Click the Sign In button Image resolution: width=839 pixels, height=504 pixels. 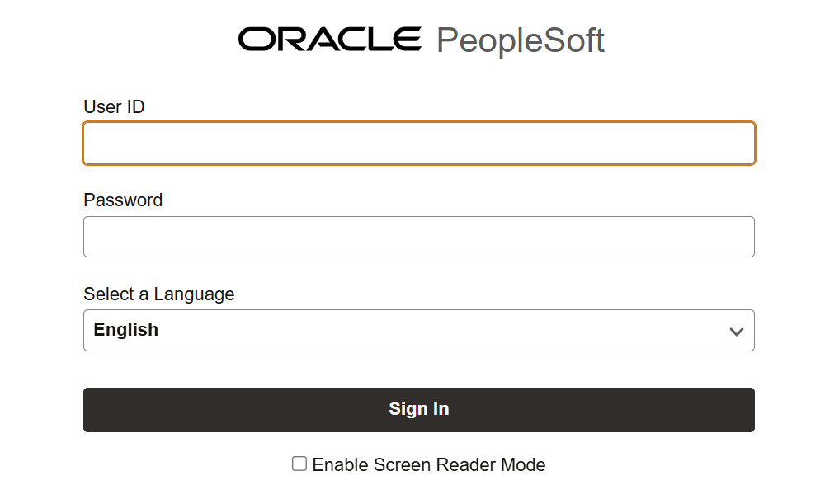pyautogui.click(x=419, y=410)
